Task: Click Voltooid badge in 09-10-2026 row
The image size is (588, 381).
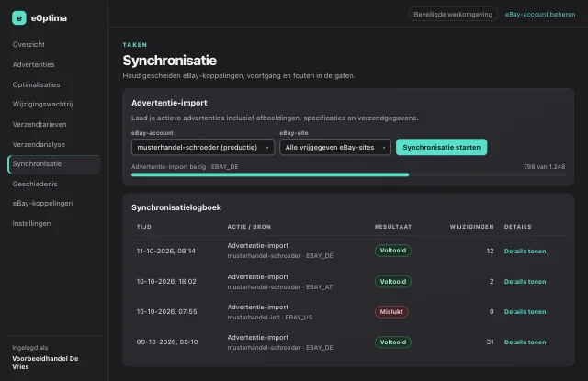Action: 393,342
